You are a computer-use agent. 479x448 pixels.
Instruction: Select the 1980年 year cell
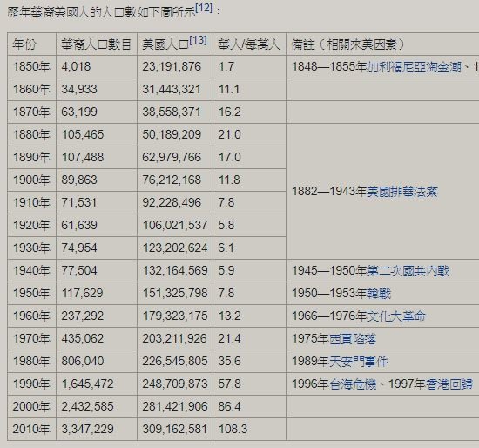point(31,361)
